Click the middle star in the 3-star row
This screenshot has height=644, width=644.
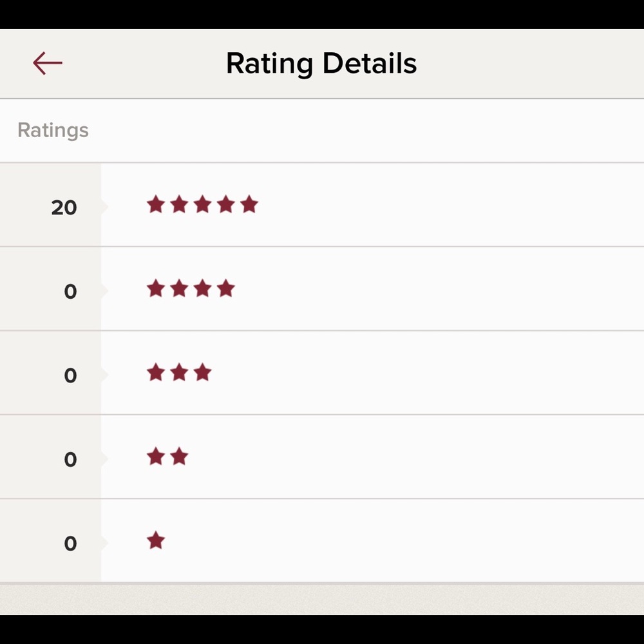tap(178, 373)
